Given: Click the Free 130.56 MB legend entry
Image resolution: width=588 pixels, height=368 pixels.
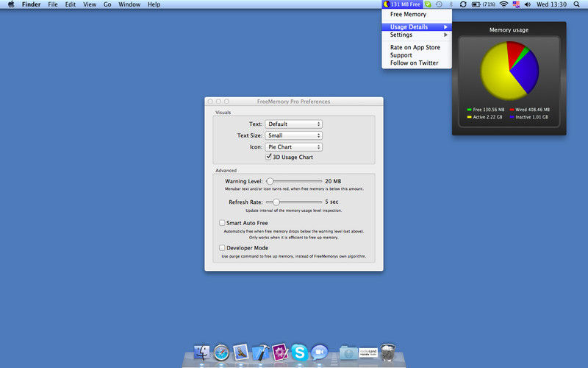Looking at the screenshot, I should 486,110.
